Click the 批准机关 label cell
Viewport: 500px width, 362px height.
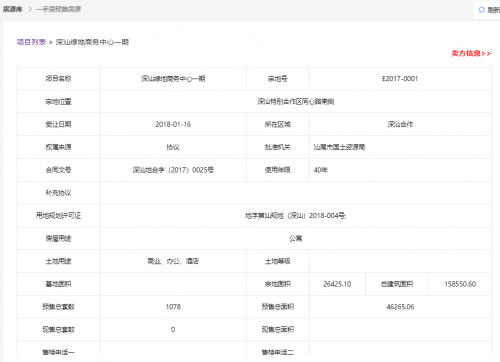(x=278, y=147)
